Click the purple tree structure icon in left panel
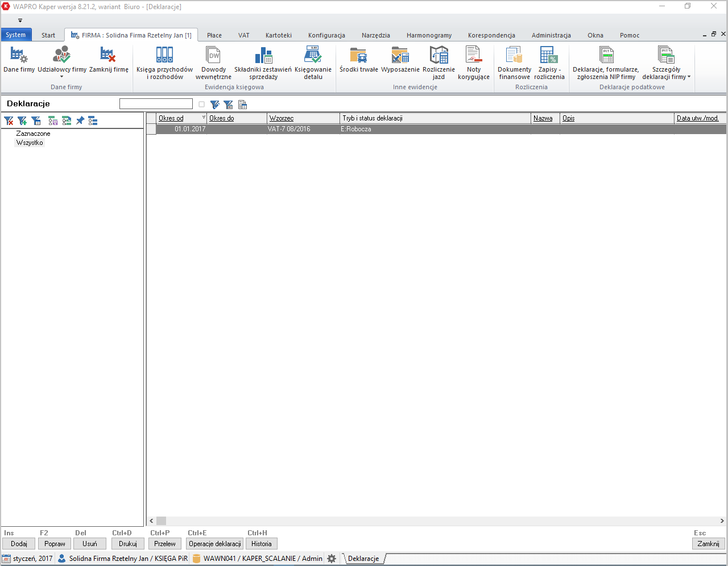Image resolution: width=728 pixels, height=566 pixels. (53, 120)
